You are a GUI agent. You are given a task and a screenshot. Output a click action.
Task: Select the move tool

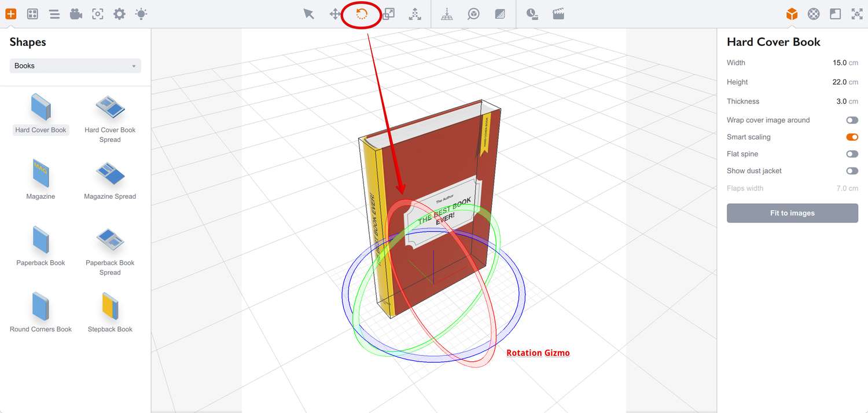pos(335,14)
